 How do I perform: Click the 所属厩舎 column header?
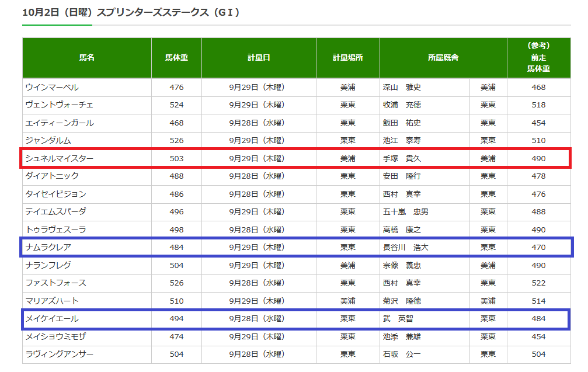(443, 58)
